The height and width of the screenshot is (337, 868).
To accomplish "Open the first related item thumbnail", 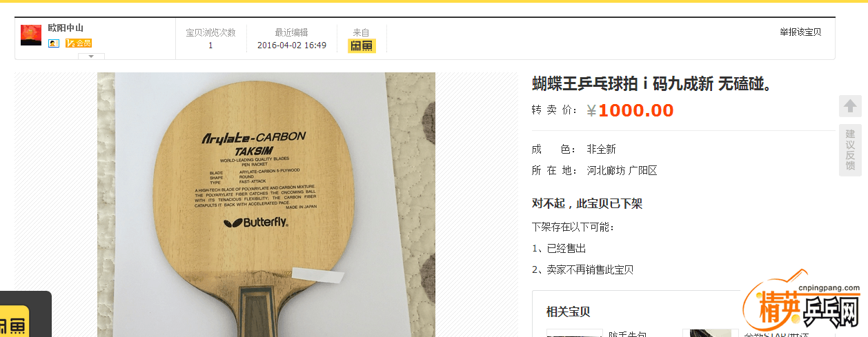I will point(575,333).
